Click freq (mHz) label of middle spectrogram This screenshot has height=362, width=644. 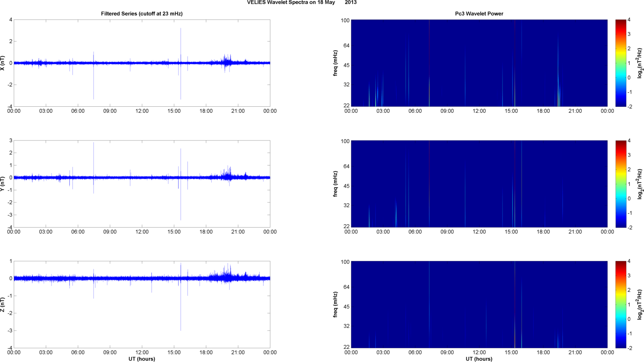[335, 184]
